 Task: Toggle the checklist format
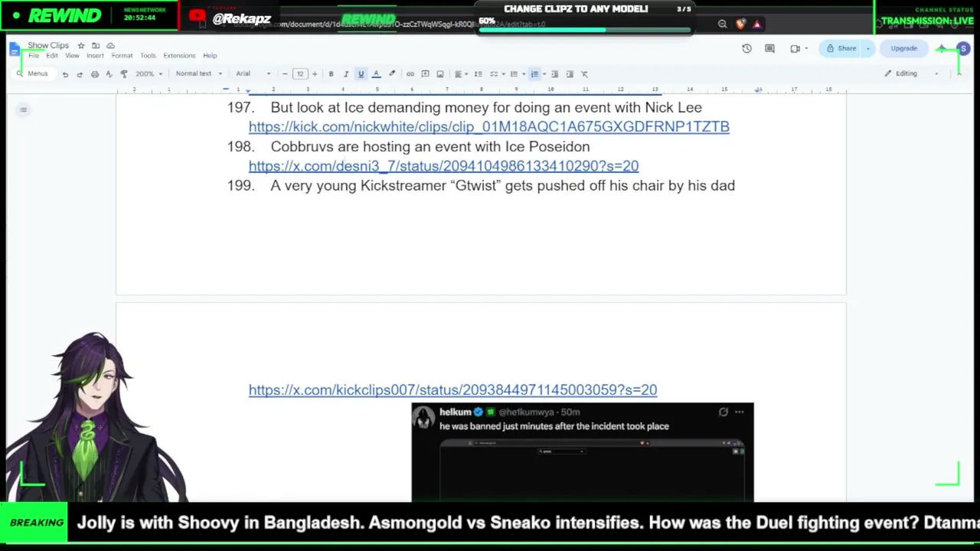click(494, 74)
